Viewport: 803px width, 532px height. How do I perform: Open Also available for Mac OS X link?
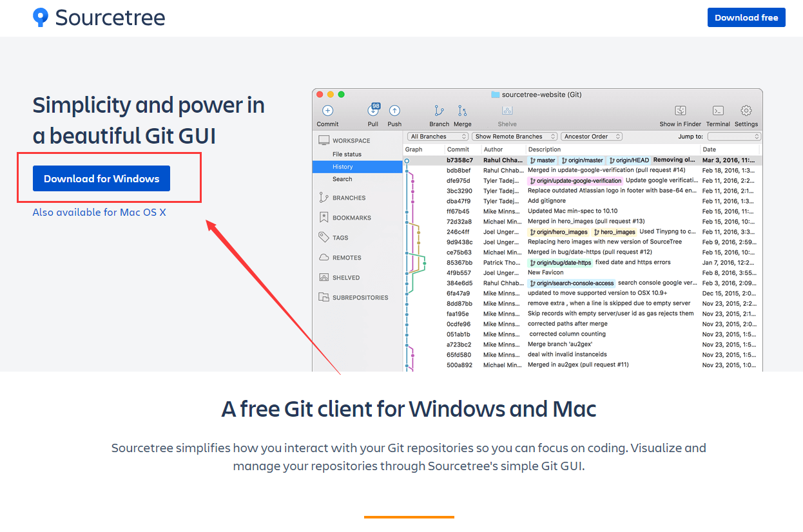(99, 212)
